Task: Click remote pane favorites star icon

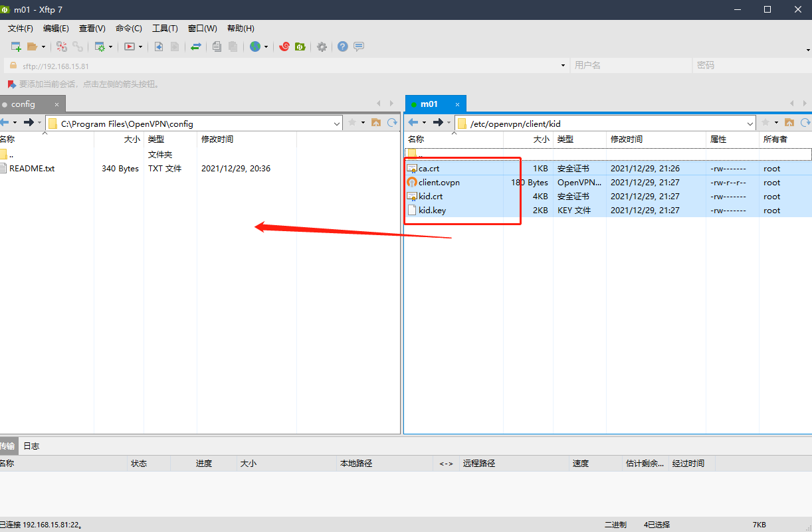Action: (765, 123)
